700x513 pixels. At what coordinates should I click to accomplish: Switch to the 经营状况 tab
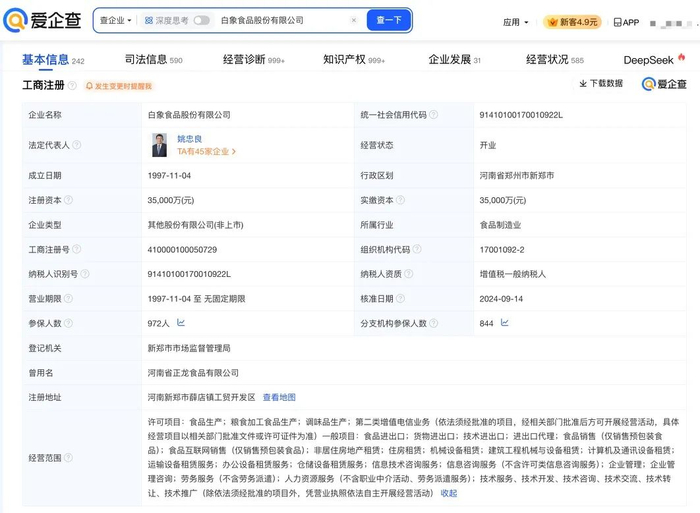coord(554,60)
